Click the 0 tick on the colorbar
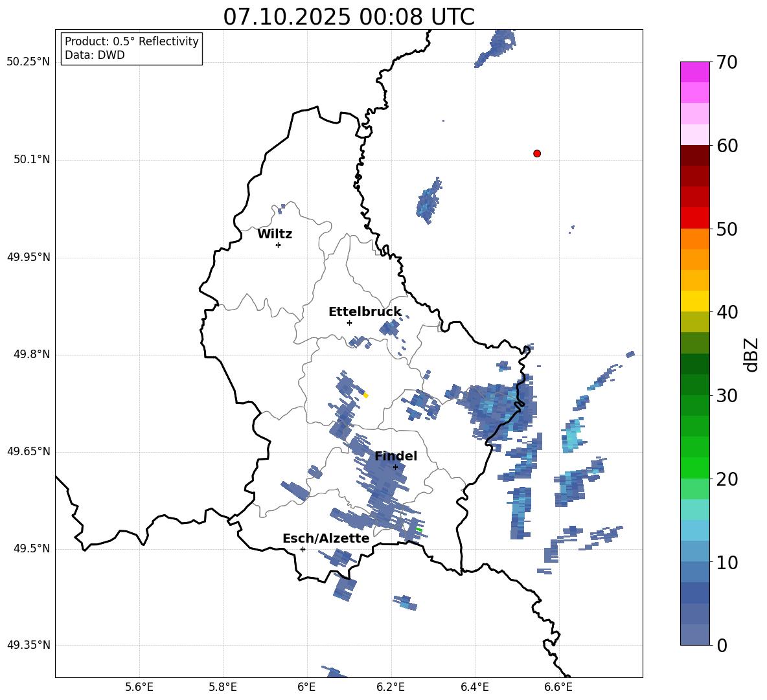The width and height of the screenshot is (767, 700). (722, 645)
